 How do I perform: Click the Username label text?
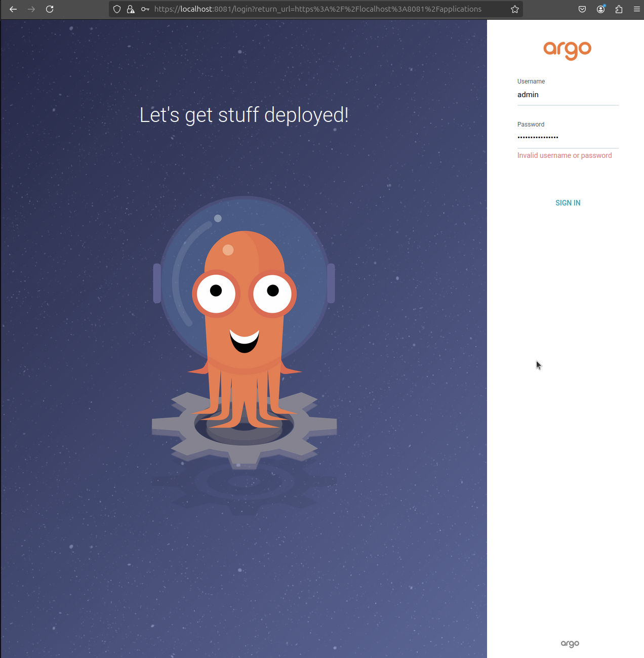coord(531,81)
